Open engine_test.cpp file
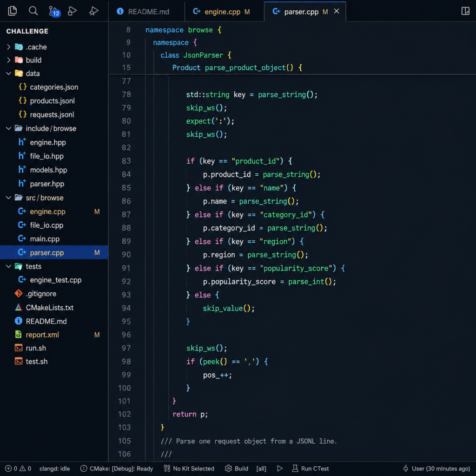This screenshot has height=476, width=476. click(54, 280)
